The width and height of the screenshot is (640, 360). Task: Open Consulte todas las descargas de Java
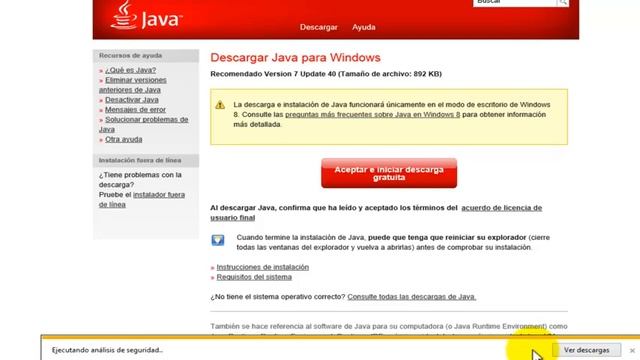click(411, 297)
